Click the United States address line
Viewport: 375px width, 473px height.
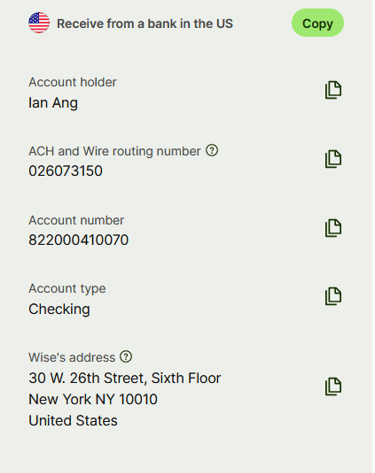click(x=73, y=421)
